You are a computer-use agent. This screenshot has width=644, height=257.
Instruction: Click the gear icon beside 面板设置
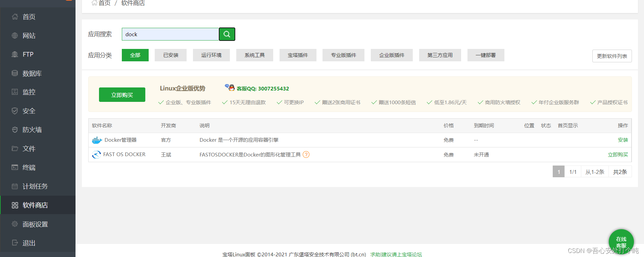click(15, 224)
